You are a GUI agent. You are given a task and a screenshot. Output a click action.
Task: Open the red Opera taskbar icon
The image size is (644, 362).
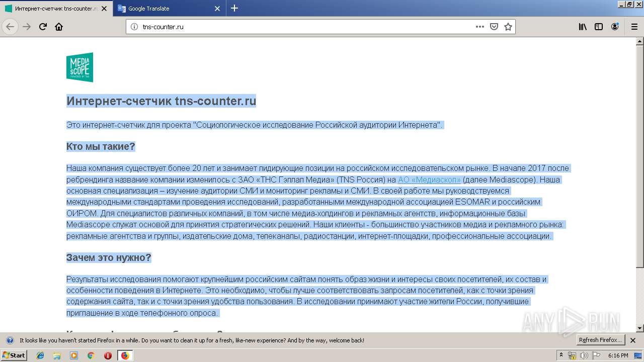[108, 355]
